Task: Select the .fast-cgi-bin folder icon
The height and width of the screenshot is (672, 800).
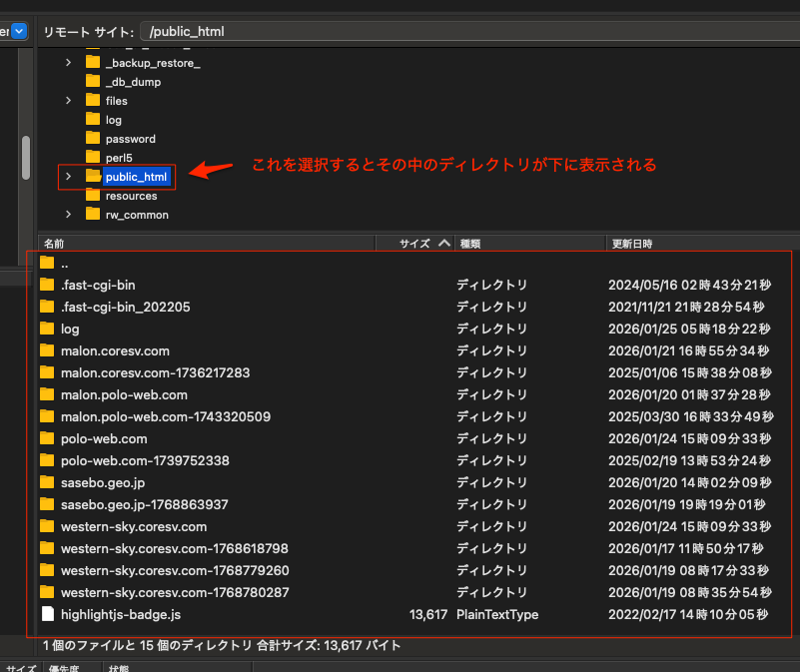Action: click(x=47, y=285)
